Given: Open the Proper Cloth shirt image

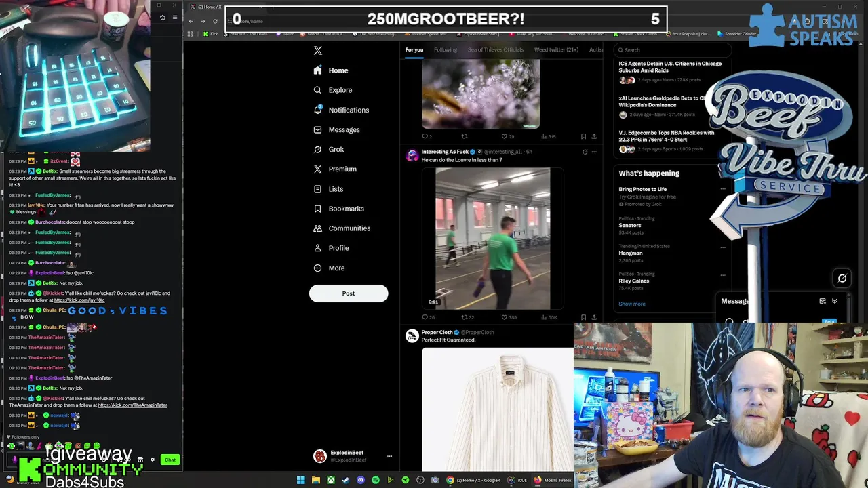Looking at the screenshot, I should tap(497, 409).
